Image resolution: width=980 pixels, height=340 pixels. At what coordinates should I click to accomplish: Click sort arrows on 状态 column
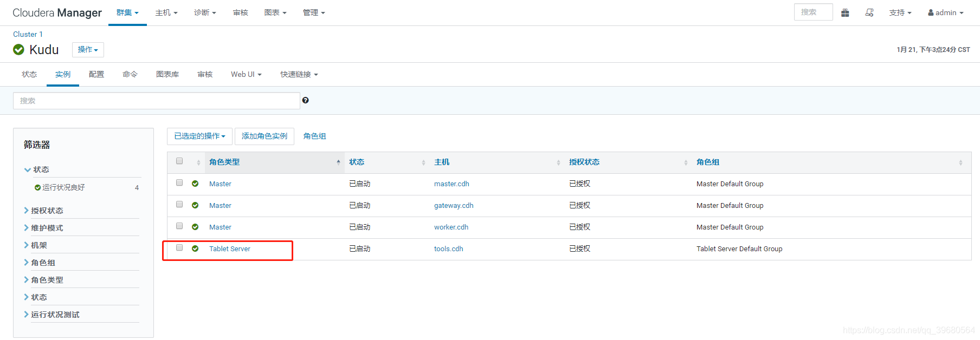point(423,162)
